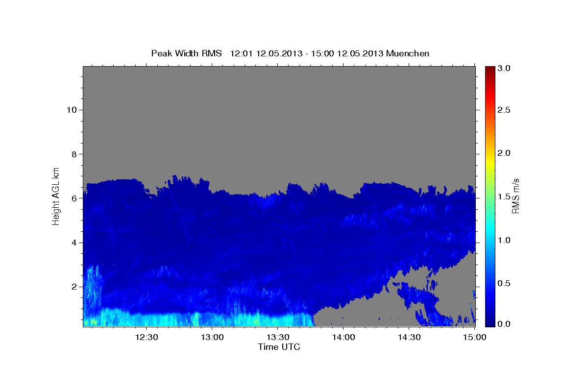Click the colorbar label '1.5'
The image size is (588, 392).
click(x=504, y=196)
